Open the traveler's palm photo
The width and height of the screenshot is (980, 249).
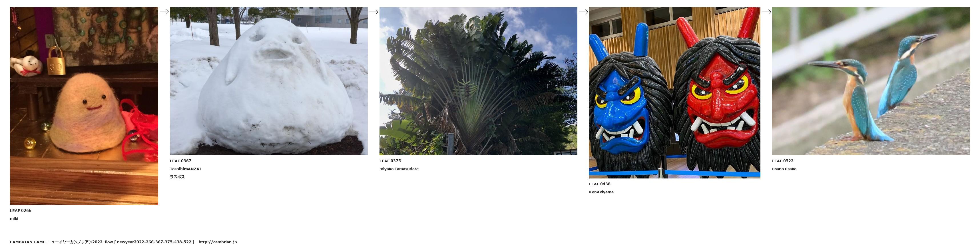click(478, 81)
